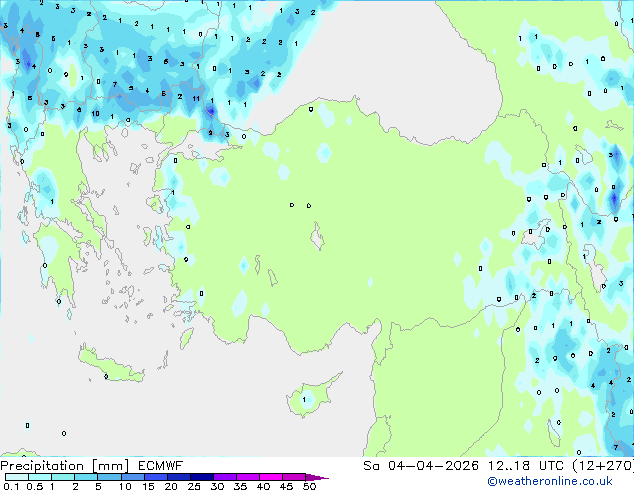
Task: Click the 'ECMWF' model label
Action: tap(161, 466)
